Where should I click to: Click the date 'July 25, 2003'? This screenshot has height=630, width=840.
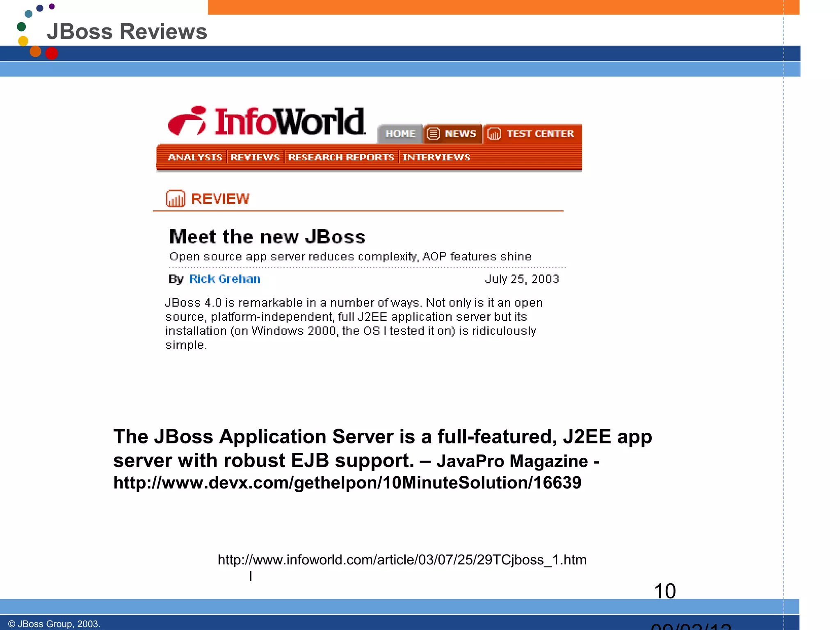[x=522, y=279]
